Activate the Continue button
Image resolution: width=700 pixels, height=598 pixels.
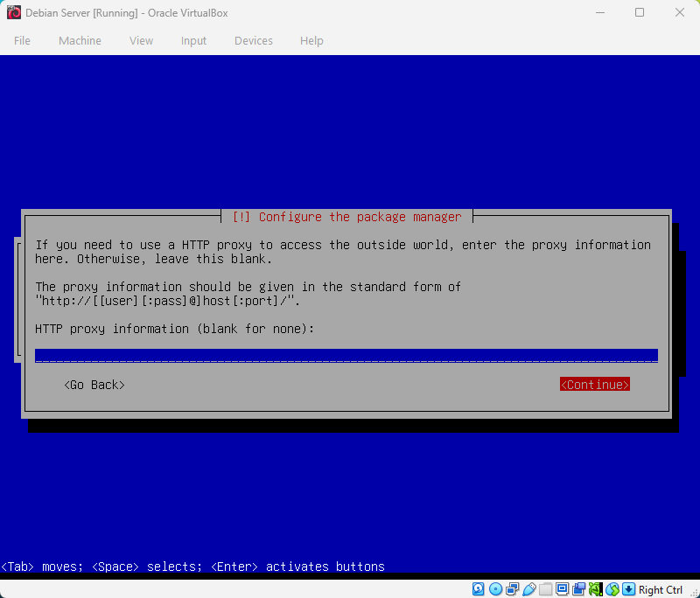594,384
